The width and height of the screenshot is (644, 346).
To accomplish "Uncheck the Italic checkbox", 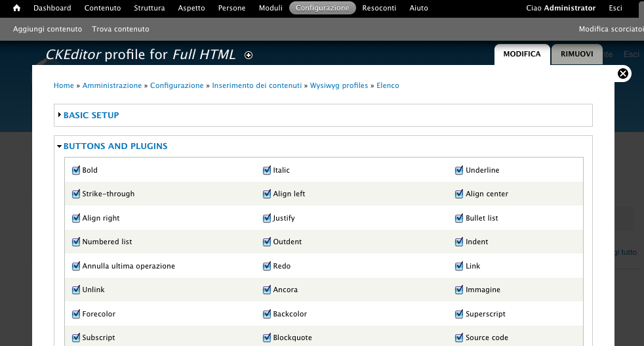I will [x=267, y=170].
